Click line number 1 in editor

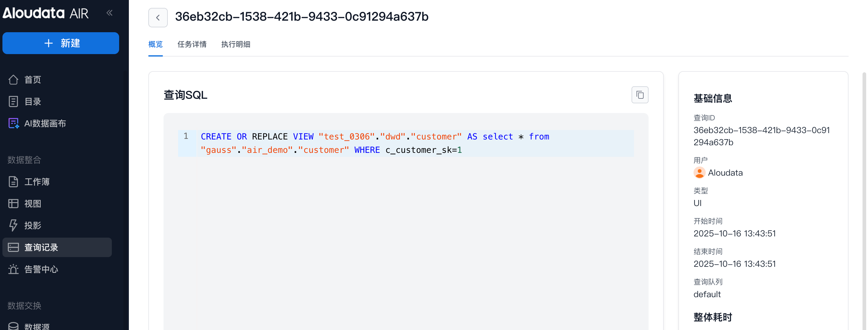click(x=186, y=136)
